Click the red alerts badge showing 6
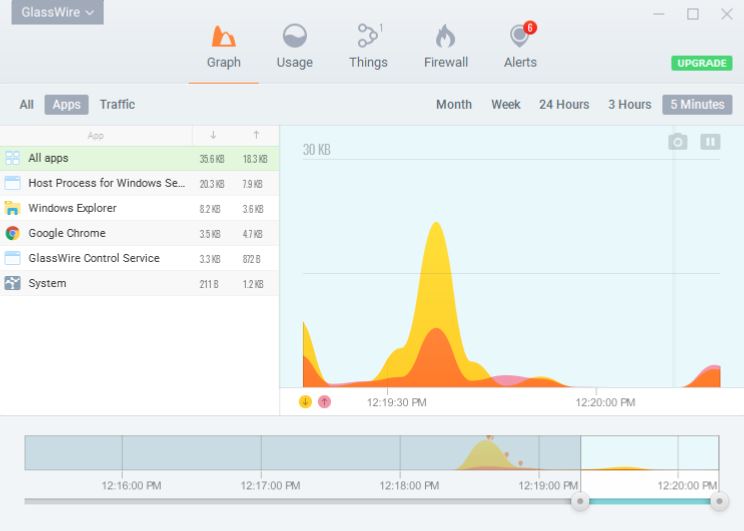The image size is (744, 531). coord(530,28)
